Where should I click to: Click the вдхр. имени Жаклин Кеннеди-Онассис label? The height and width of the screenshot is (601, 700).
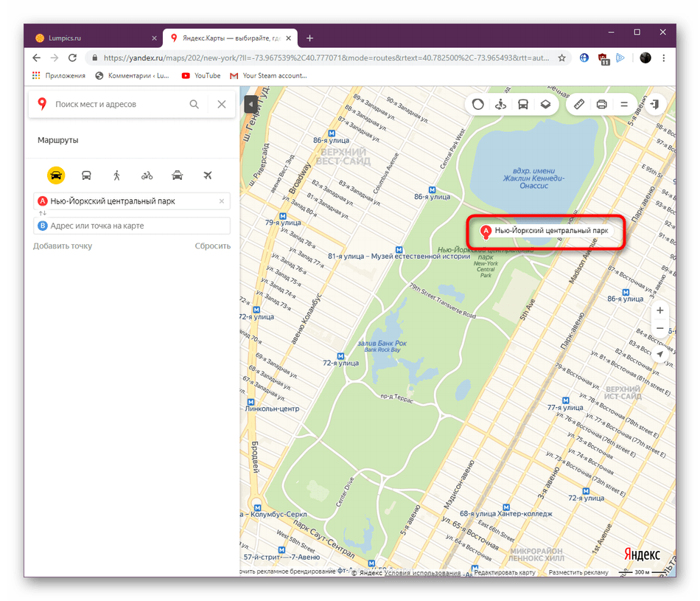pyautogui.click(x=533, y=178)
